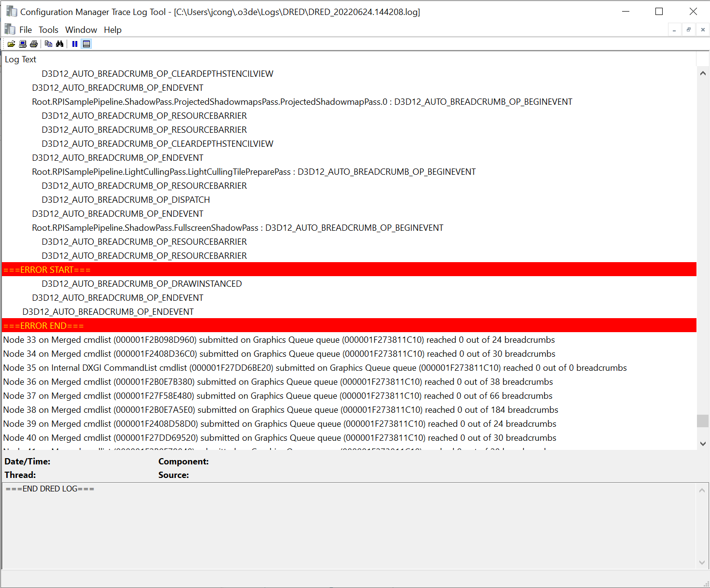Select the Node 35 Internal DXGI CommandList line
This screenshot has height=588, width=710.
[314, 368]
